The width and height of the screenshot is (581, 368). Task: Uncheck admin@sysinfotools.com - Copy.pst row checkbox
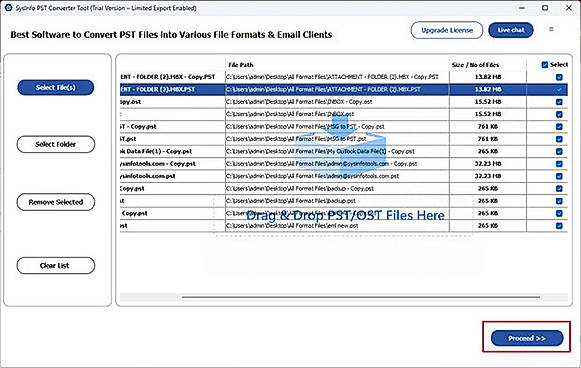click(x=559, y=164)
